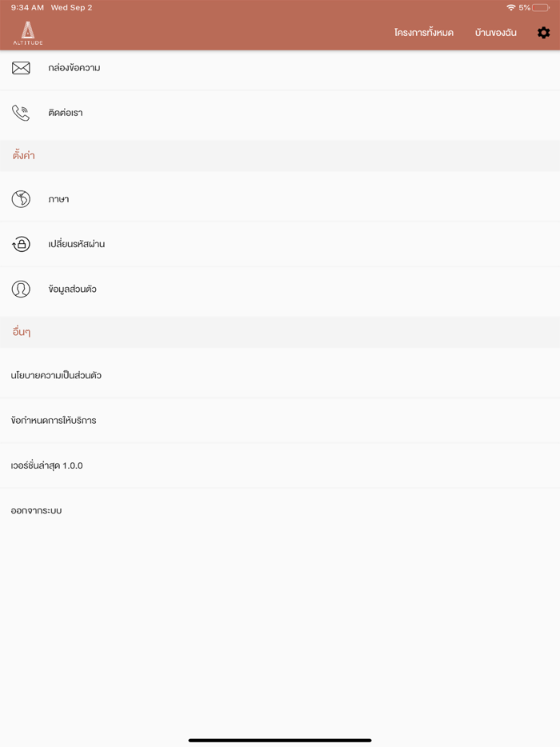The width and height of the screenshot is (560, 747).
Task: Tap the Altitude logo in the header
Action: 27,34
